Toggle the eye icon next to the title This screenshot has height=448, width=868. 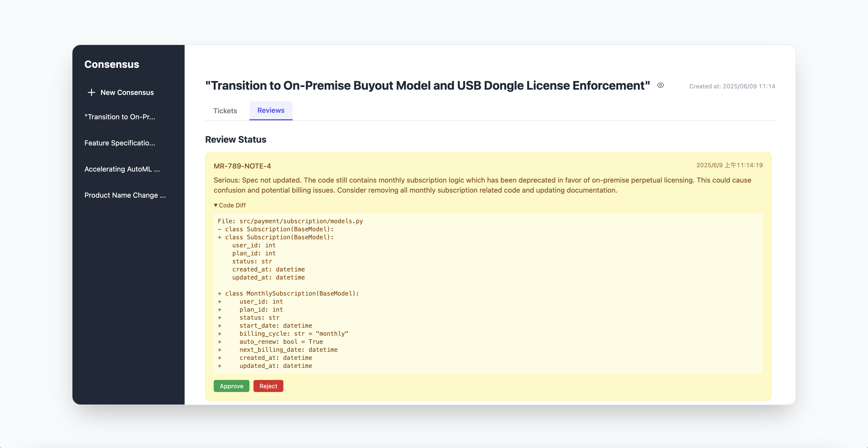(x=661, y=85)
